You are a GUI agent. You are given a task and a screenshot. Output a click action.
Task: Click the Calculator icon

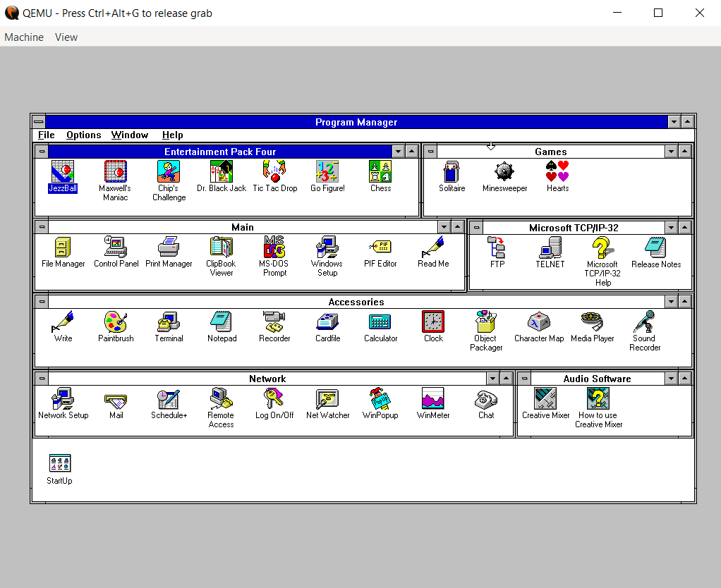(380, 321)
